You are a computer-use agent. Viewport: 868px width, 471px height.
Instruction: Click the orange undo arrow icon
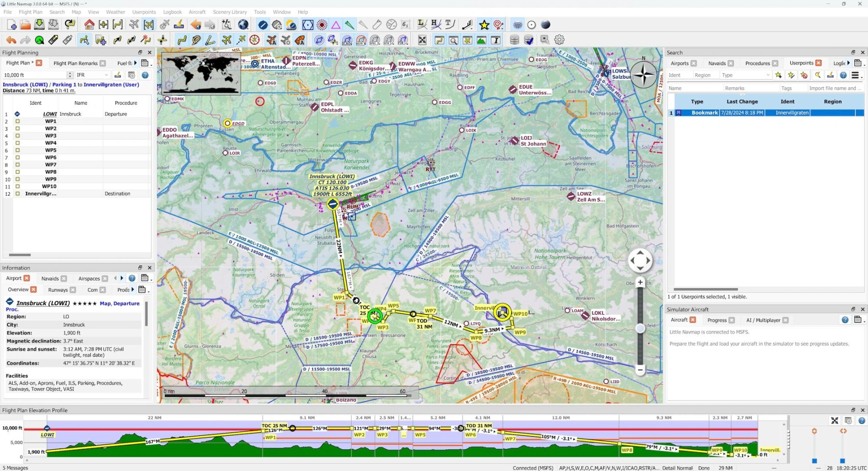coord(11,40)
